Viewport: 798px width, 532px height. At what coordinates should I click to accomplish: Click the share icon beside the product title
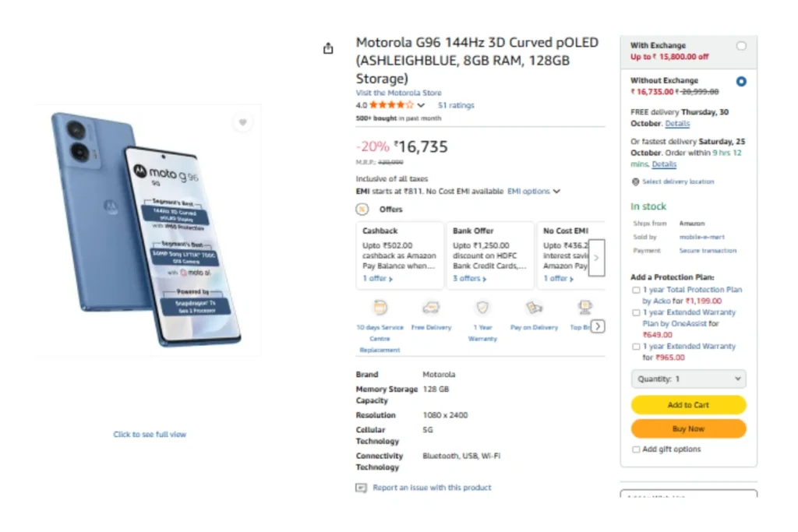coord(328,49)
